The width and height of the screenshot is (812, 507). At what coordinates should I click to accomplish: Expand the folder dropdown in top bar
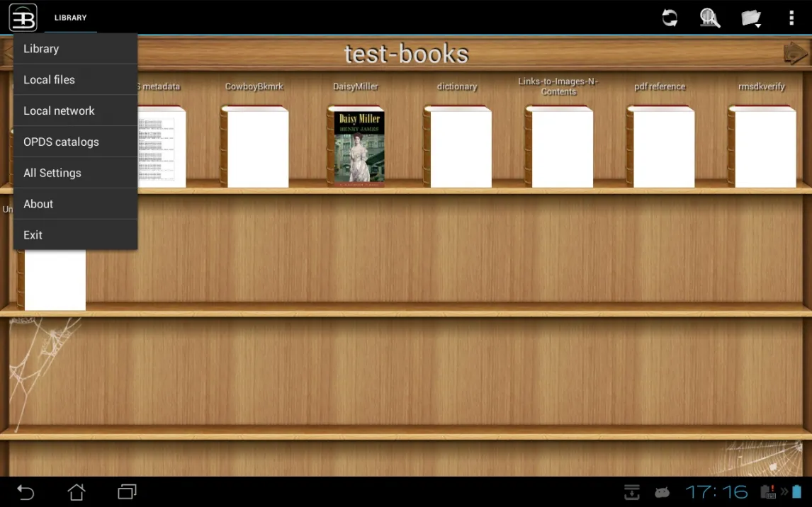point(750,18)
